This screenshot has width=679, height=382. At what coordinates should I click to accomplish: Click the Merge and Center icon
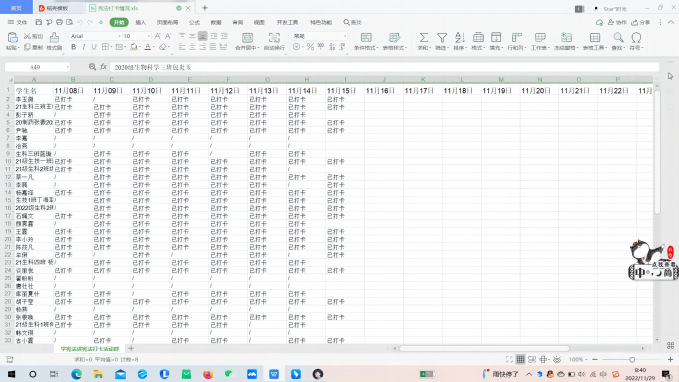[x=247, y=38]
